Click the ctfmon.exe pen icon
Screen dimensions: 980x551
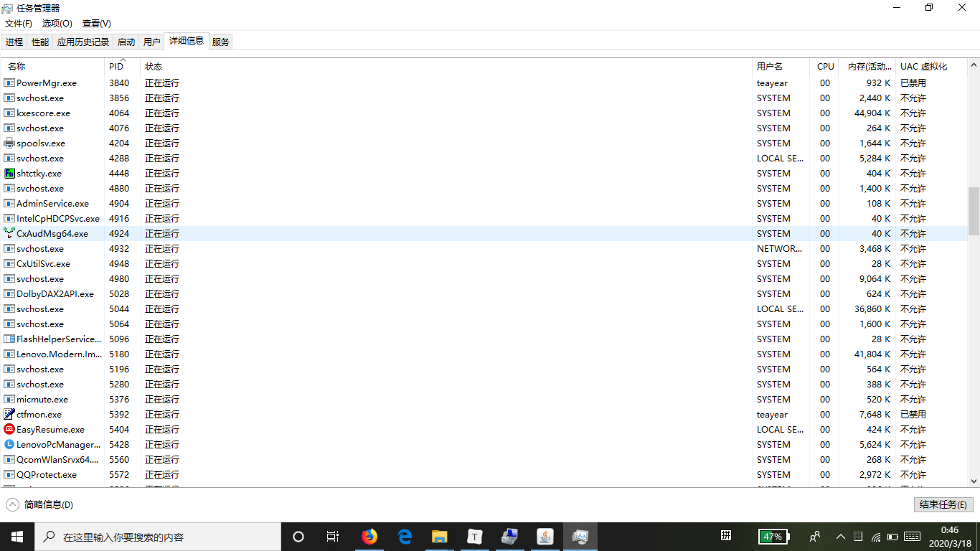(x=9, y=415)
